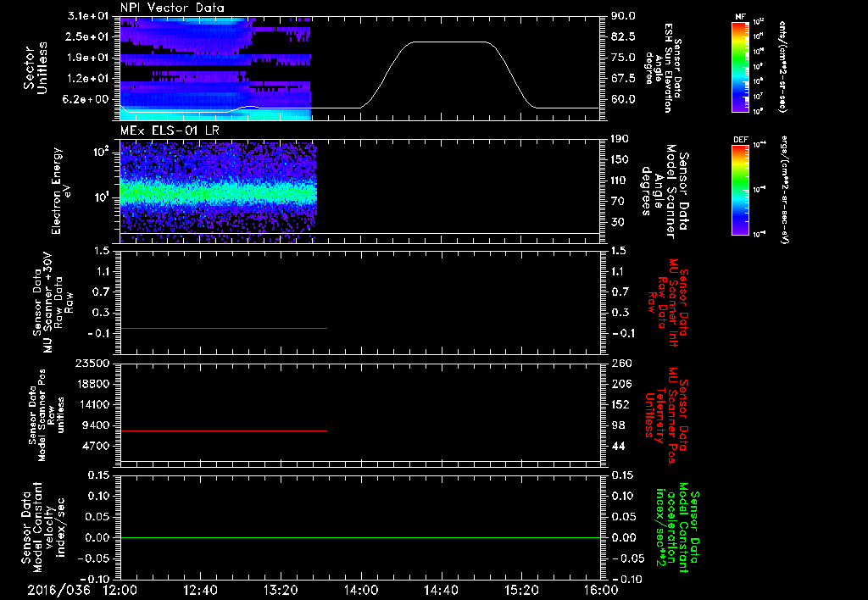Click the 16:00 time tick label
Viewport: 868px width, 600px height.
pyautogui.click(x=601, y=590)
